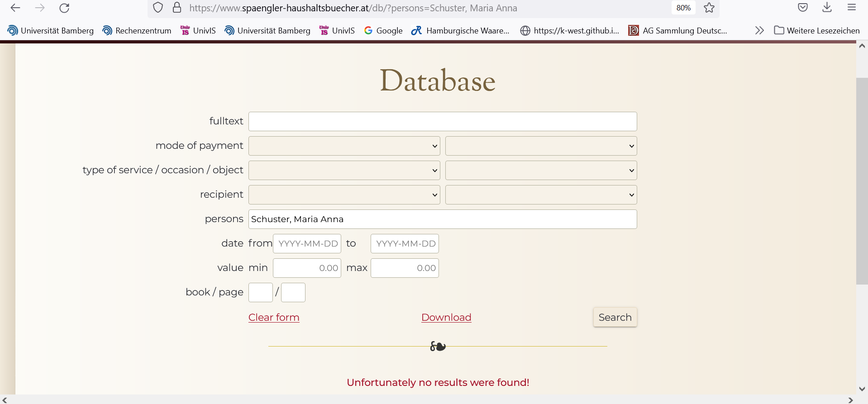This screenshot has height=404, width=868.
Task: Go back to the previous page
Action: click(x=15, y=8)
